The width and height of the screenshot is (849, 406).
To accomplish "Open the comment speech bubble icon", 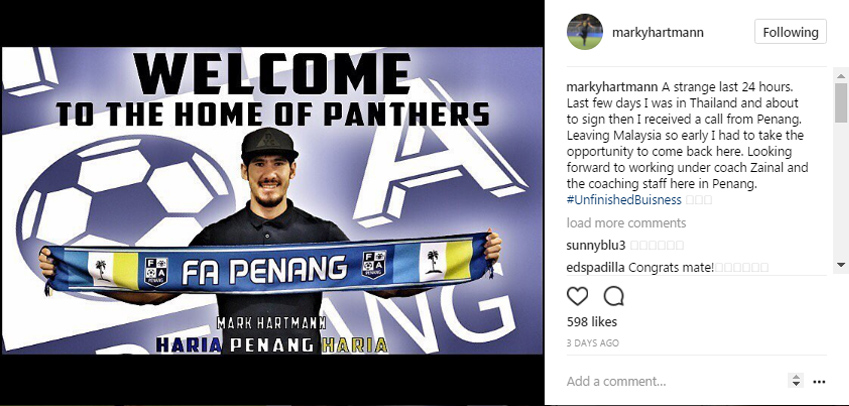I will (613, 296).
